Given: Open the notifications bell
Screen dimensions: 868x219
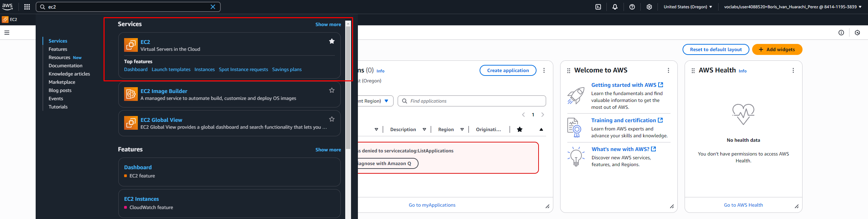Looking at the screenshot, I should [615, 7].
